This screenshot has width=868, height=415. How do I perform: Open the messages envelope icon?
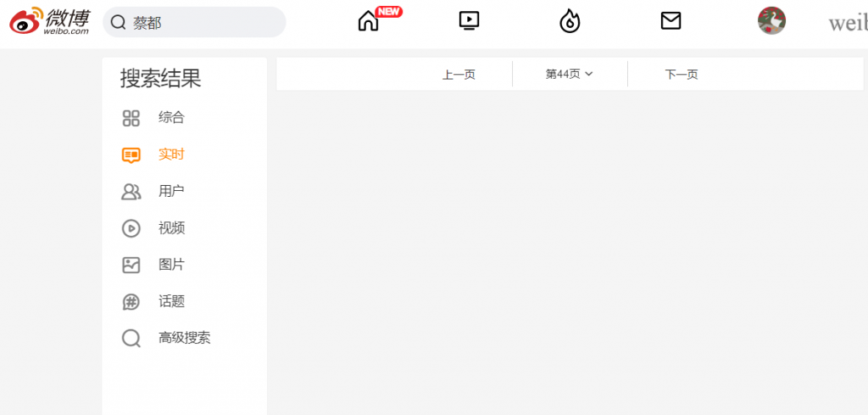pyautogui.click(x=670, y=21)
